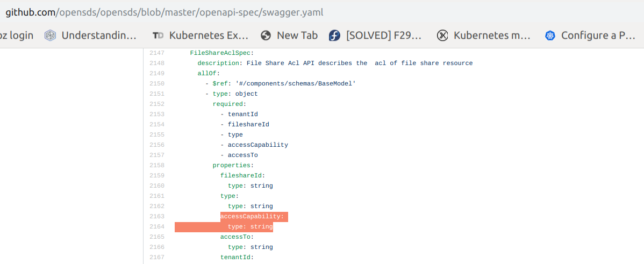Viewport: 644px width, 264px height.
Task: Click the description text 'File Share Acl API describes'
Action: (301, 63)
